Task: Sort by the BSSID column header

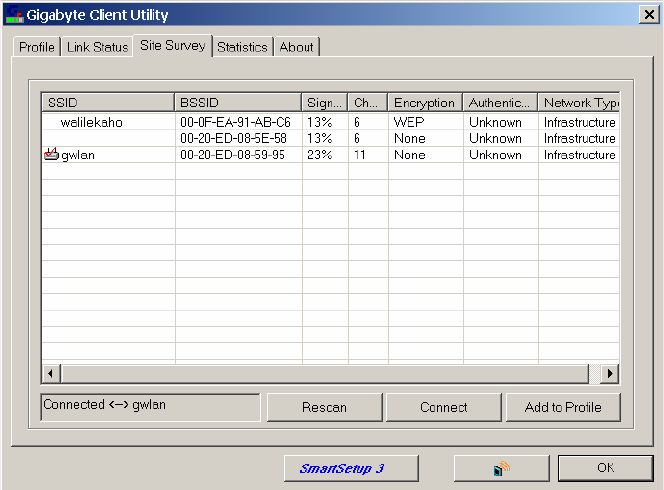Action: (238, 102)
